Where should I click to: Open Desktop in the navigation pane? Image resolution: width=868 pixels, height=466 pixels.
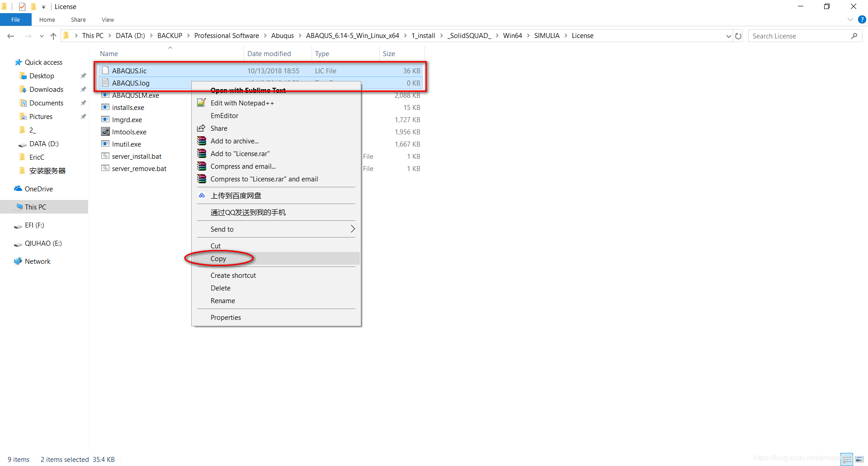point(42,76)
